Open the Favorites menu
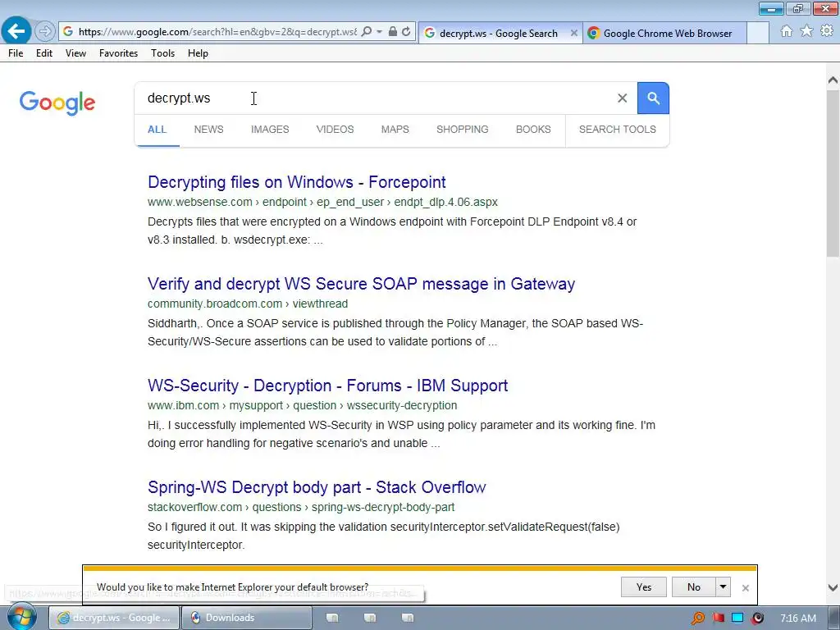Screen dimensions: 840x630 (x=118, y=53)
